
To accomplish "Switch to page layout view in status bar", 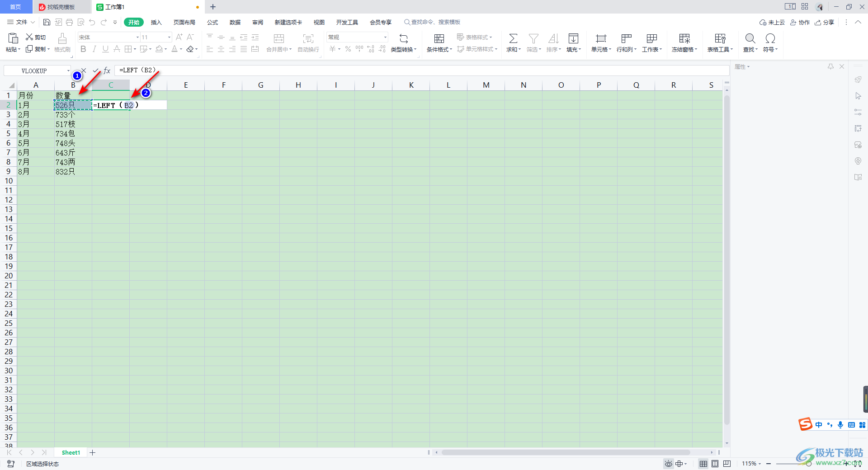I will (715, 464).
